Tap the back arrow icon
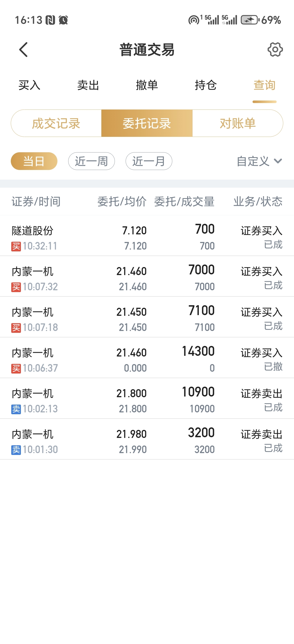This screenshot has height=644, width=294. 23,49
